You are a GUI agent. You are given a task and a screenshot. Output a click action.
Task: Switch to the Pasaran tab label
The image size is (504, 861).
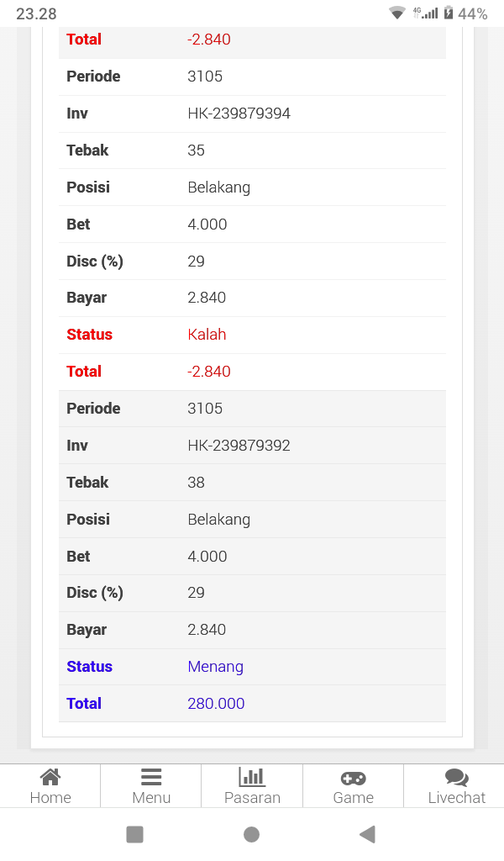[x=252, y=798]
